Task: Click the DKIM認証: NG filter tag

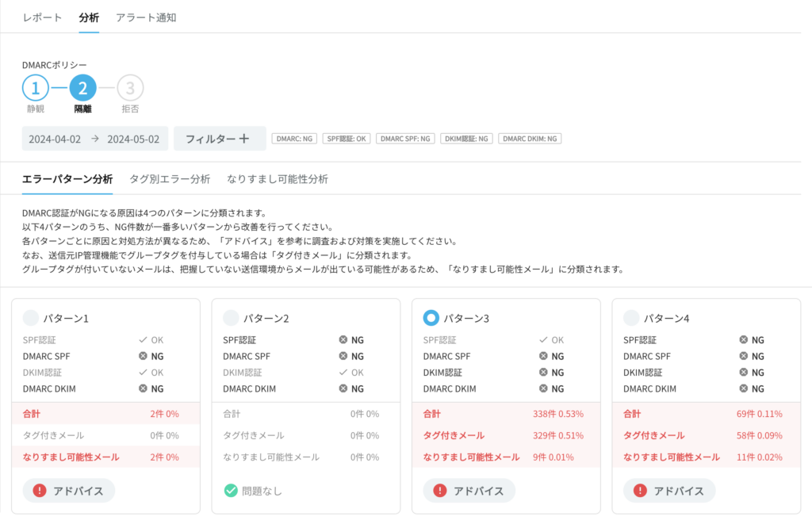Action: [466, 139]
